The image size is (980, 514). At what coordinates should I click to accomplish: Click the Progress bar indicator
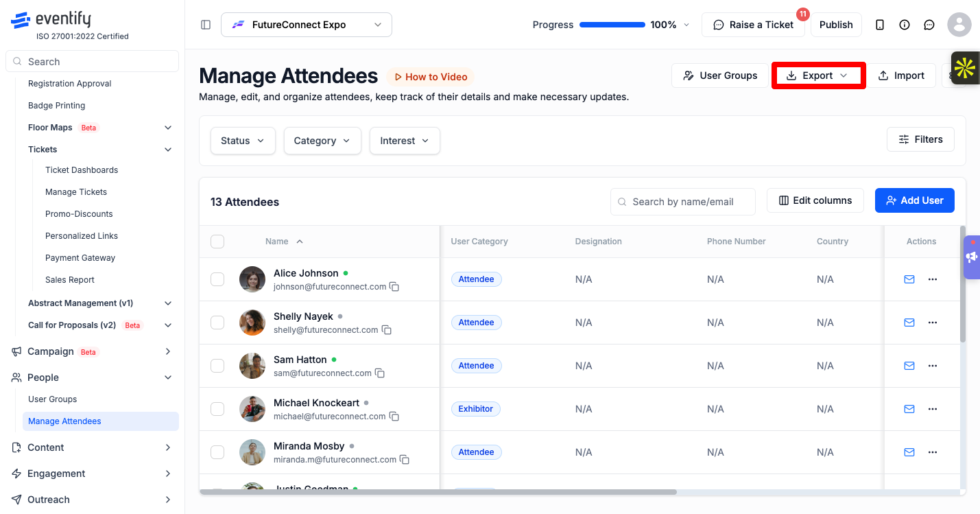[612, 25]
